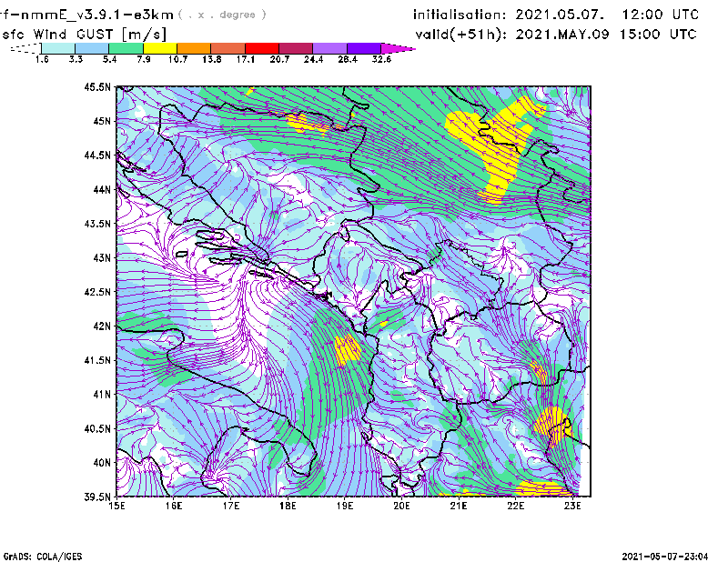Click the 41.5N latitude label

97,360
